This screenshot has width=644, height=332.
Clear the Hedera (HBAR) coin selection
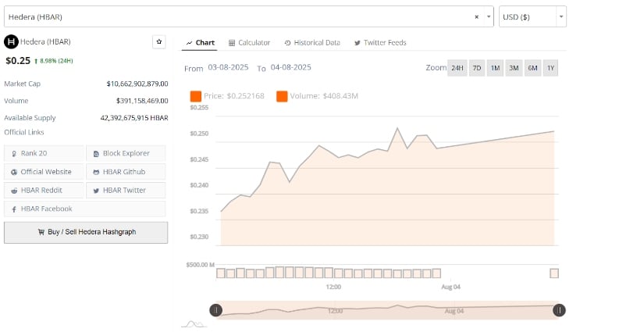pos(476,17)
